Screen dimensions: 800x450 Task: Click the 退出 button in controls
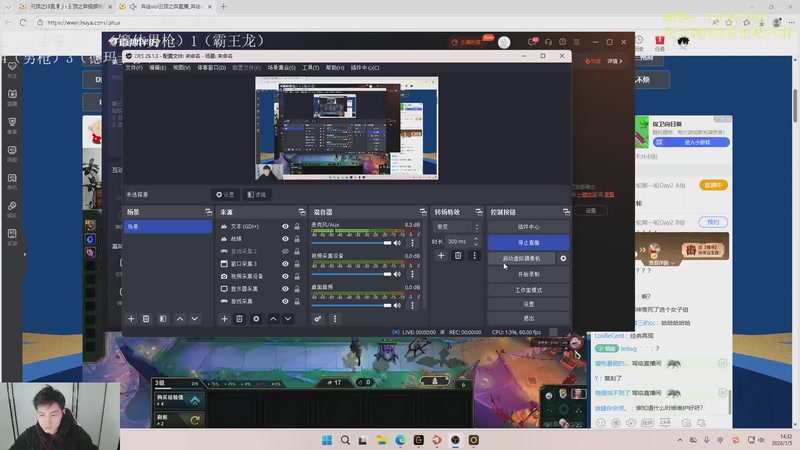[529, 318]
